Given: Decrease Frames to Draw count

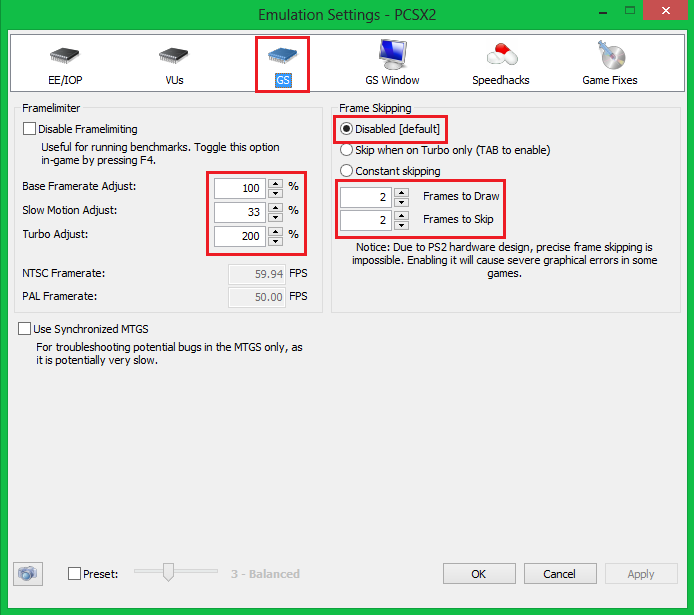Looking at the screenshot, I should point(401,202).
